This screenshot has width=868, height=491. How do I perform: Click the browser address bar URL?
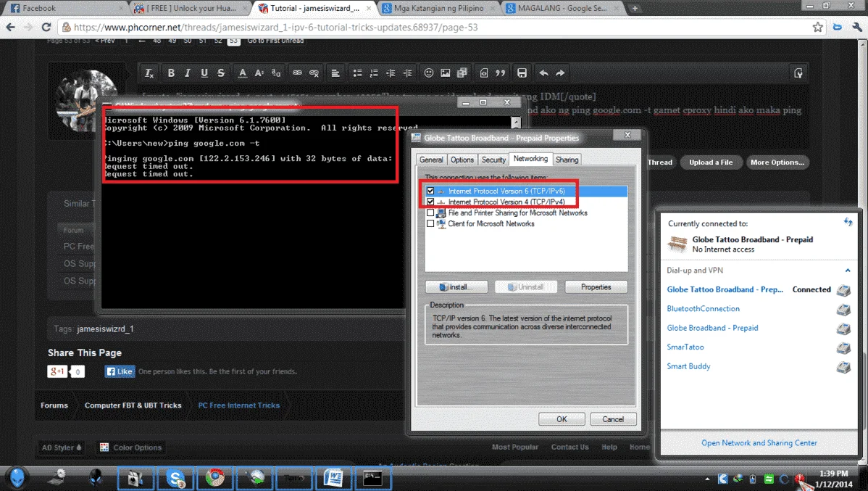pos(275,27)
